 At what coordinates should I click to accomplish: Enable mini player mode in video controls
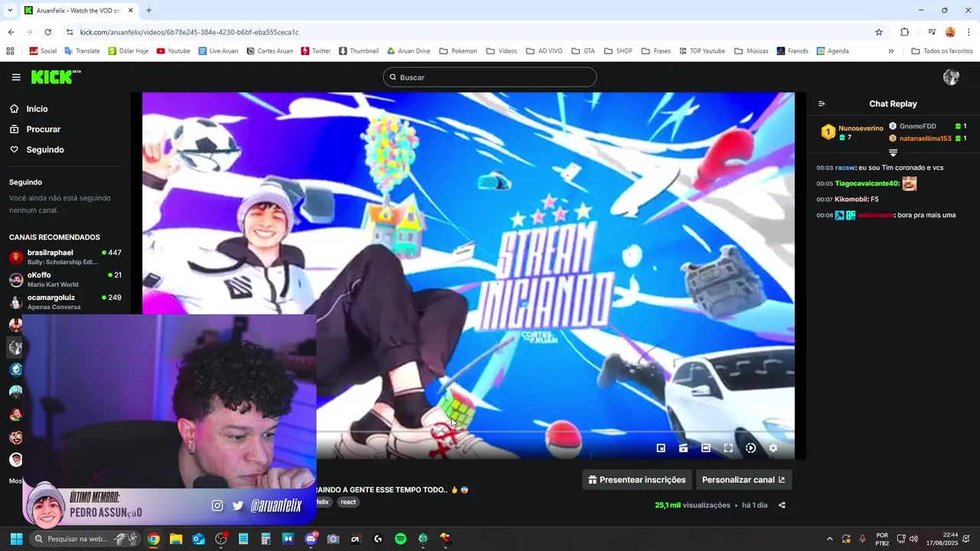click(661, 448)
